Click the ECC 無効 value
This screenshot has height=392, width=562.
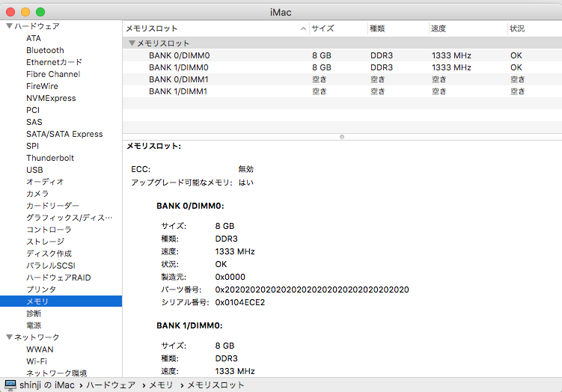246,169
